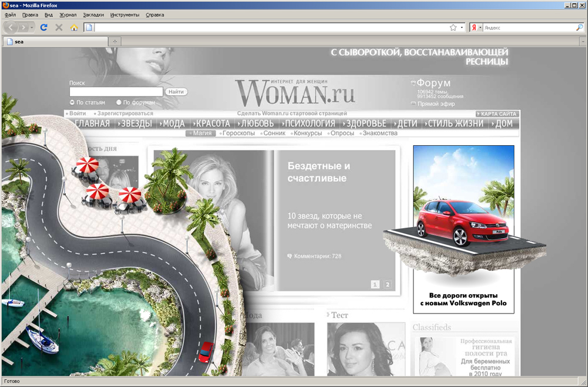Select the 'По форумам' radio button
588x387 pixels.
point(119,102)
